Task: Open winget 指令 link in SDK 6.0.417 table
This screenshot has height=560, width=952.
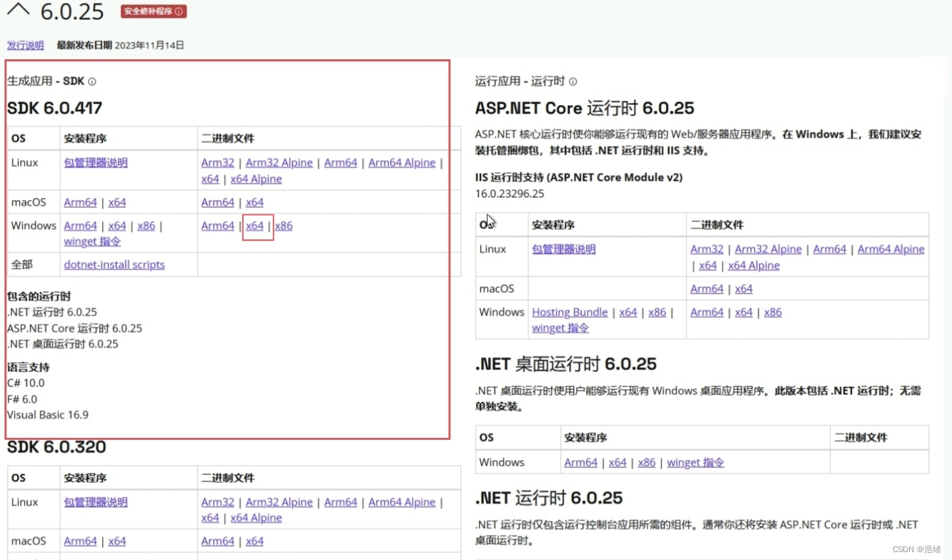Action: click(92, 241)
